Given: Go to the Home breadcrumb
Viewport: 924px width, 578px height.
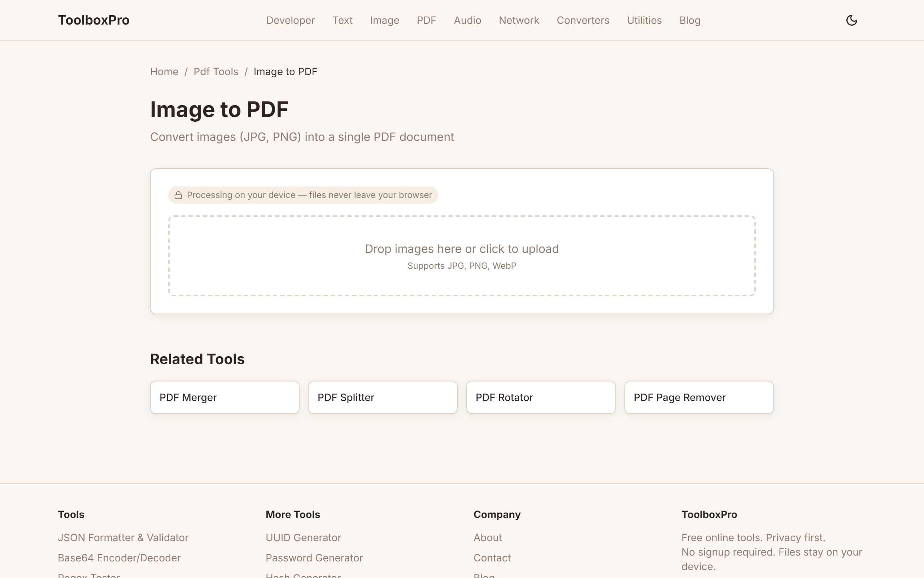Looking at the screenshot, I should pos(164,72).
